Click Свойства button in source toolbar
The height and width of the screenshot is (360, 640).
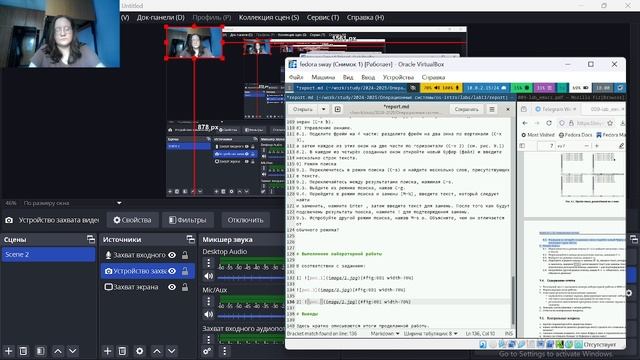coord(132,220)
